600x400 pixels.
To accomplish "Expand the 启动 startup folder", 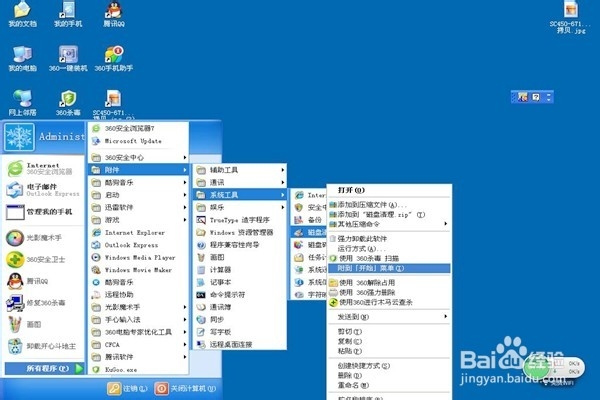I will (x=139, y=195).
